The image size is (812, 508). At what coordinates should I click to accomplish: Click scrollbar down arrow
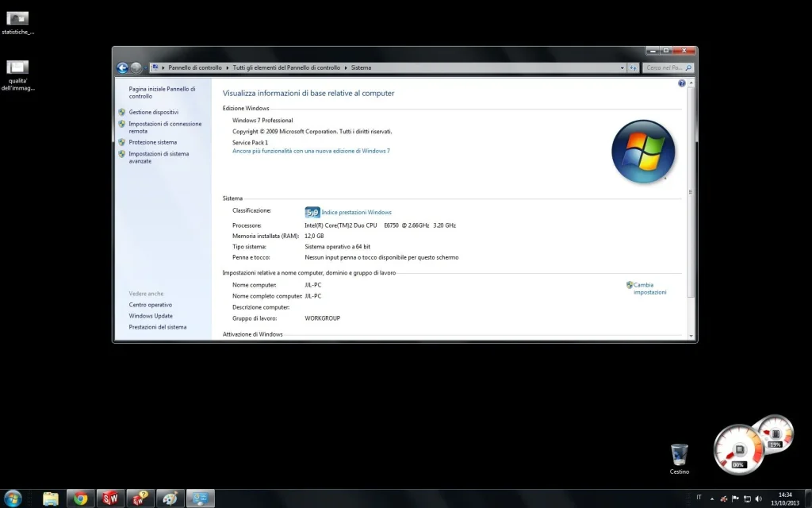[691, 336]
